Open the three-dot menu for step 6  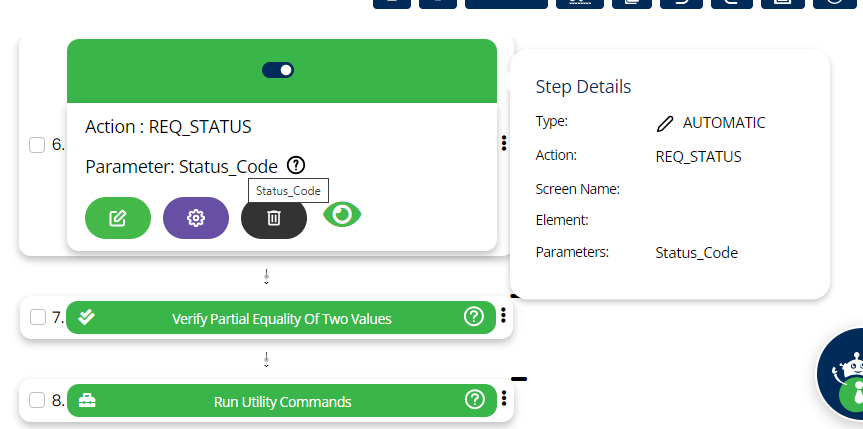[503, 144]
